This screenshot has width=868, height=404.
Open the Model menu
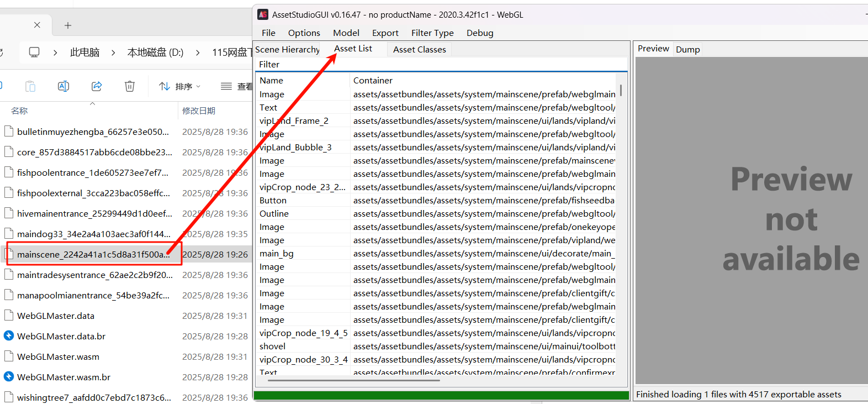coord(346,33)
